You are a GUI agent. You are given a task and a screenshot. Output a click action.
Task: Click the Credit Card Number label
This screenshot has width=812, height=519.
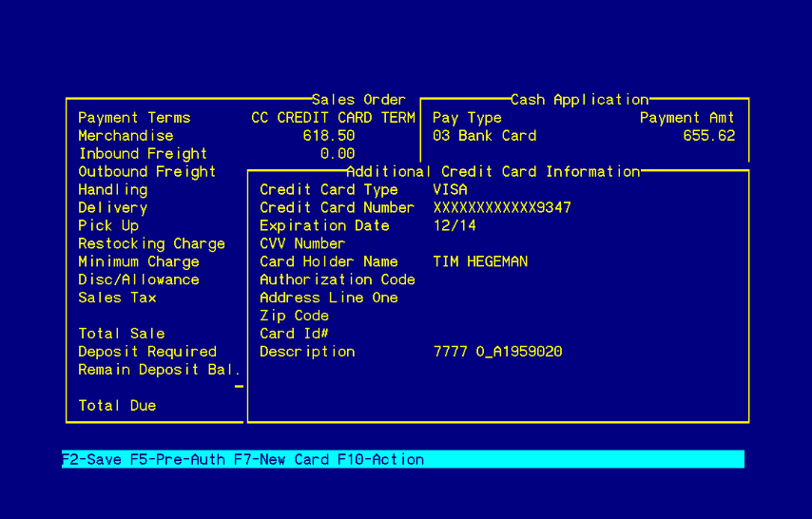pyautogui.click(x=338, y=208)
